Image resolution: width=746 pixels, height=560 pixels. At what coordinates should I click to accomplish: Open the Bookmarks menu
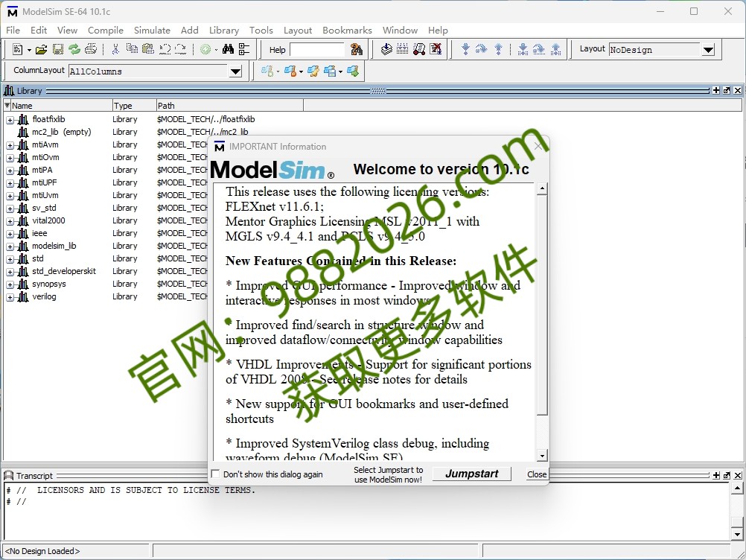(x=347, y=30)
